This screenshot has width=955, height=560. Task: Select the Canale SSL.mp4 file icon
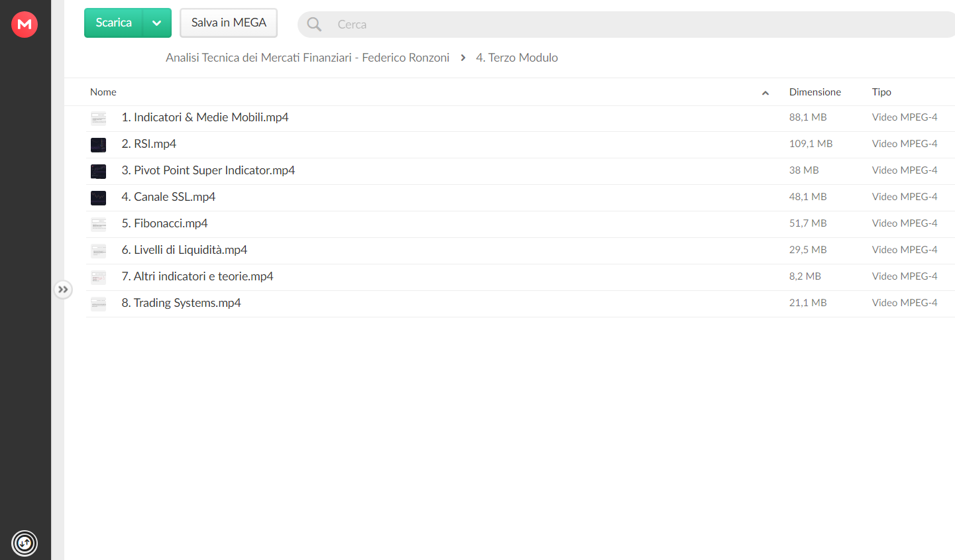point(99,197)
